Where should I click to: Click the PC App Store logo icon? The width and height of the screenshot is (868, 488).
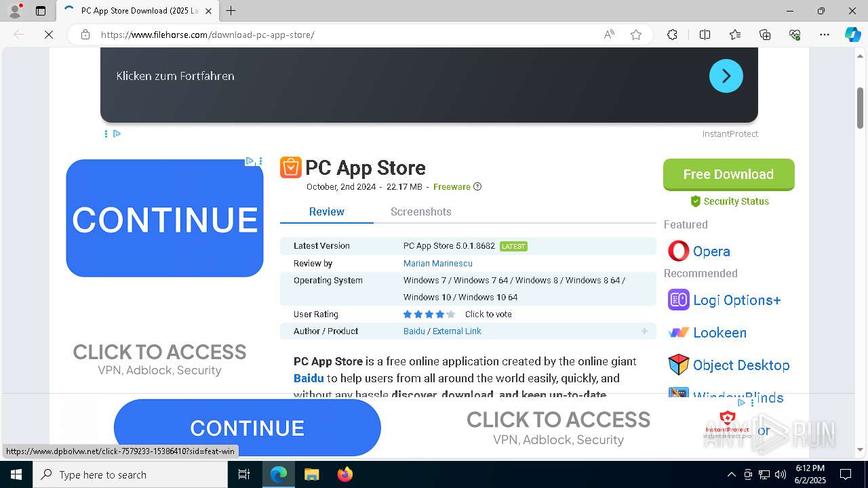(x=290, y=167)
